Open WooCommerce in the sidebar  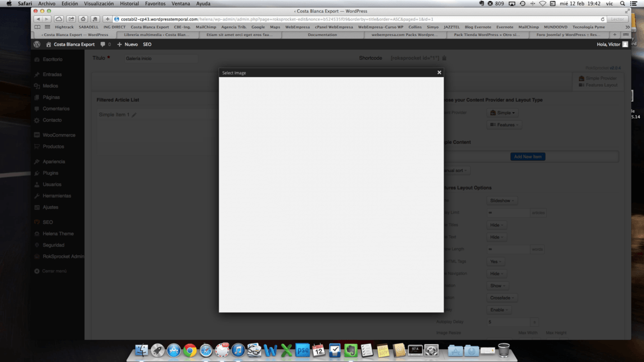coord(59,135)
